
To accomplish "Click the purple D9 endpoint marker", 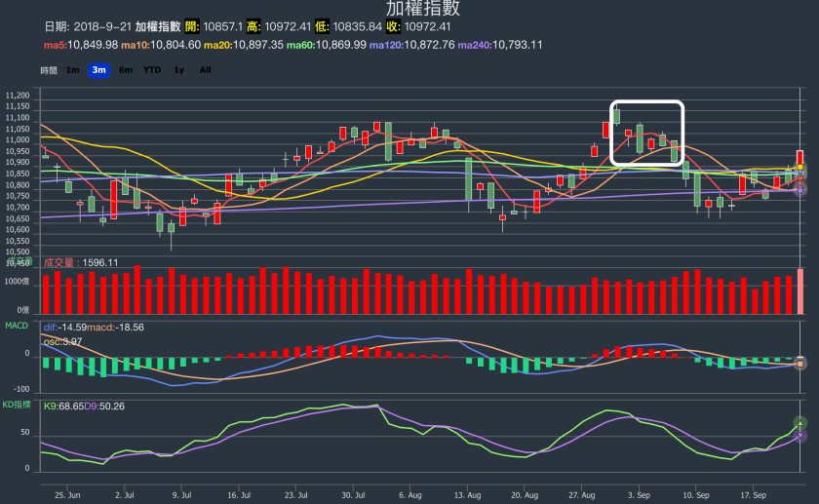I will click(x=800, y=437).
